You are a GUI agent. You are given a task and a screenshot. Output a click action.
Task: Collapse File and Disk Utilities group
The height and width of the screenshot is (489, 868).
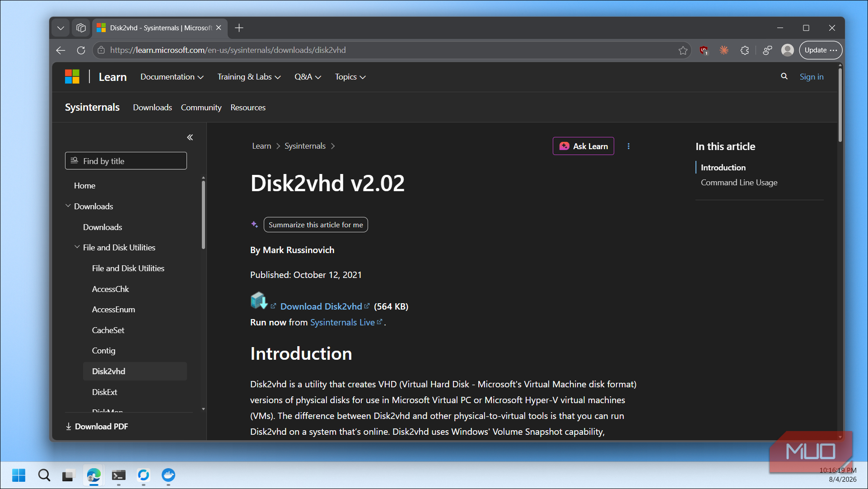pyautogui.click(x=77, y=247)
